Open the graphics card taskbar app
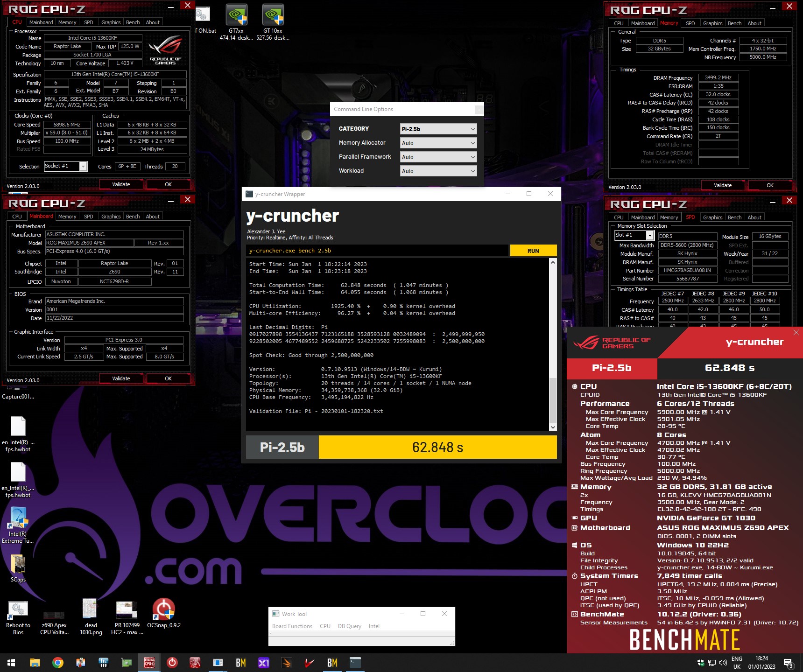The image size is (803, 672). (x=127, y=663)
